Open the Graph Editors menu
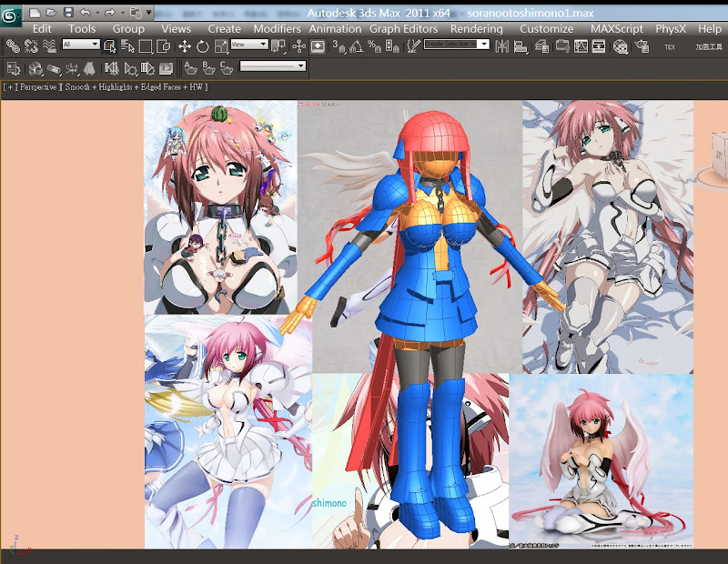This screenshot has width=728, height=564. pos(403,29)
